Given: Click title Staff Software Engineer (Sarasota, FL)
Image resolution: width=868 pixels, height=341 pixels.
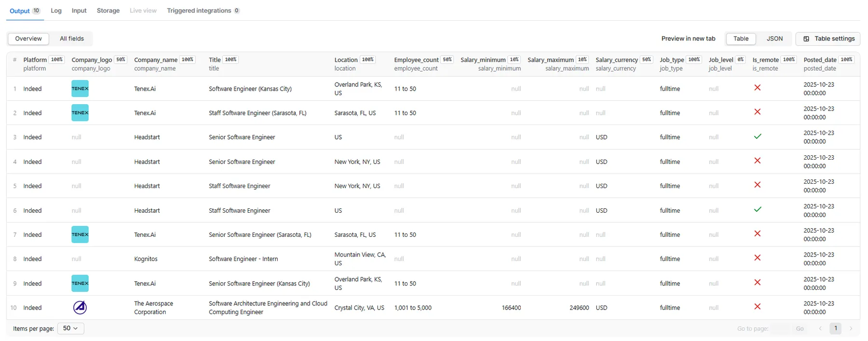Looking at the screenshot, I should point(258,113).
